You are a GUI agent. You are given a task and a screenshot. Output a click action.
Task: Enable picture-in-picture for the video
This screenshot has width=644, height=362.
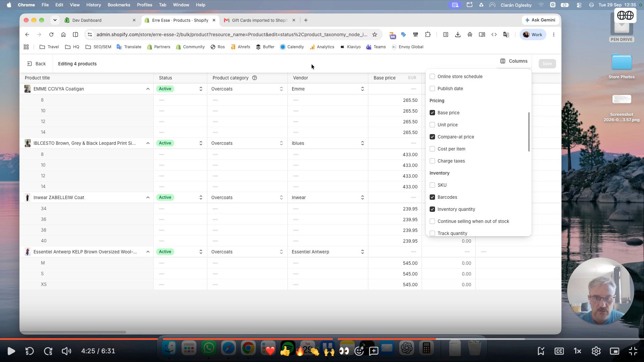(614, 351)
